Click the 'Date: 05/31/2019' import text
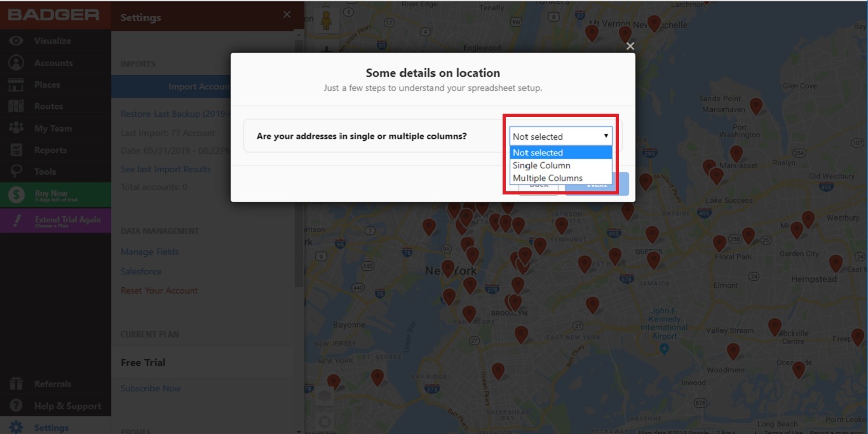868x434 pixels. 175,151
